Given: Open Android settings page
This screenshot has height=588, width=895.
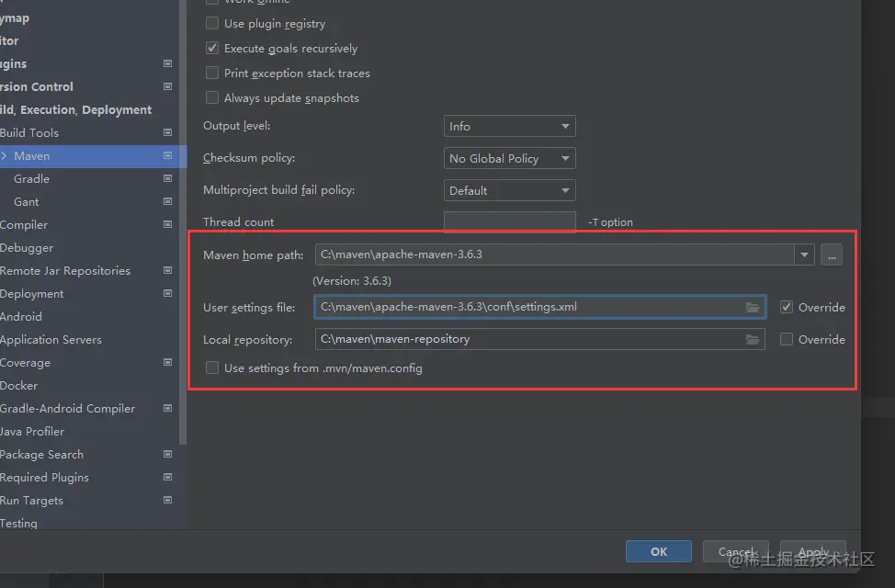Looking at the screenshot, I should click(x=21, y=316).
